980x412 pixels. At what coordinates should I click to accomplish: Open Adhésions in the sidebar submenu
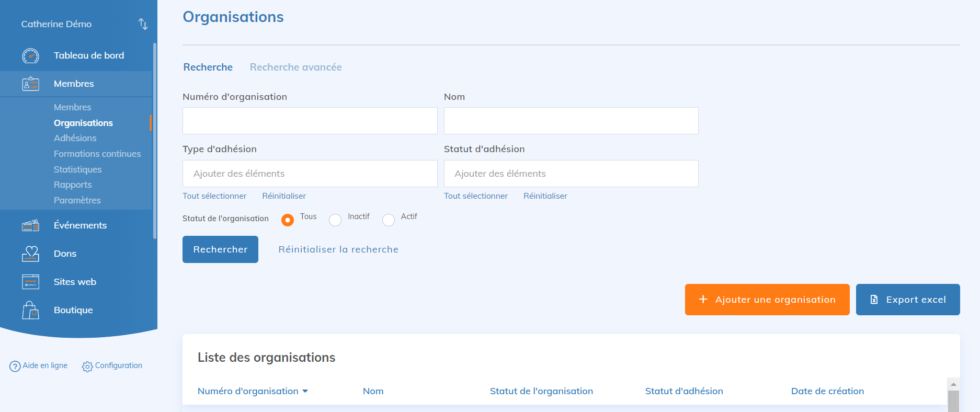tap(75, 138)
